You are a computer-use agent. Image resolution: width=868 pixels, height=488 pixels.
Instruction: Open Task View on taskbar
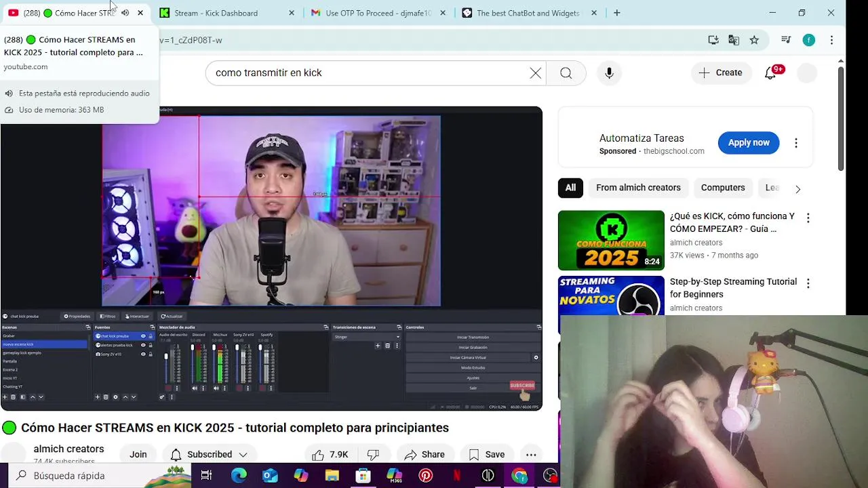click(207, 476)
